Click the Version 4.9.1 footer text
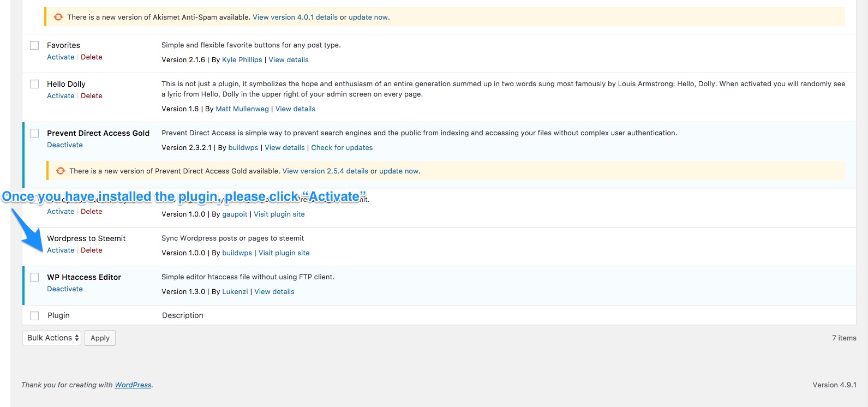 pos(834,385)
